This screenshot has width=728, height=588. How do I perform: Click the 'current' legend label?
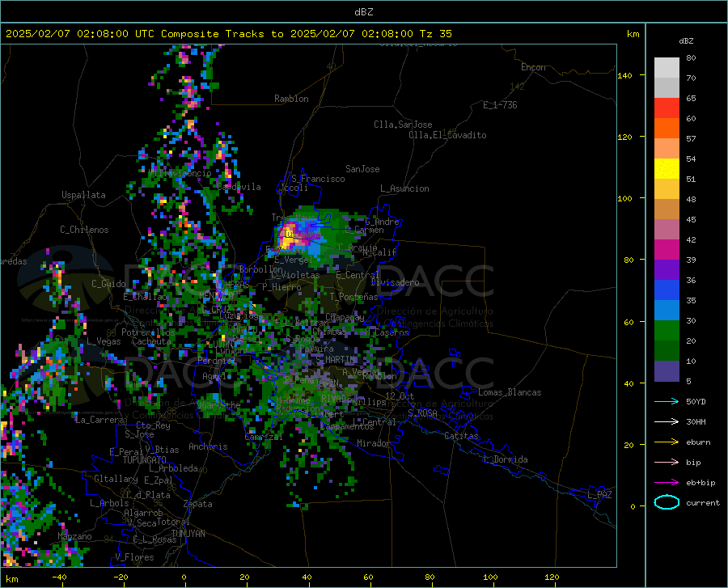coord(703,503)
